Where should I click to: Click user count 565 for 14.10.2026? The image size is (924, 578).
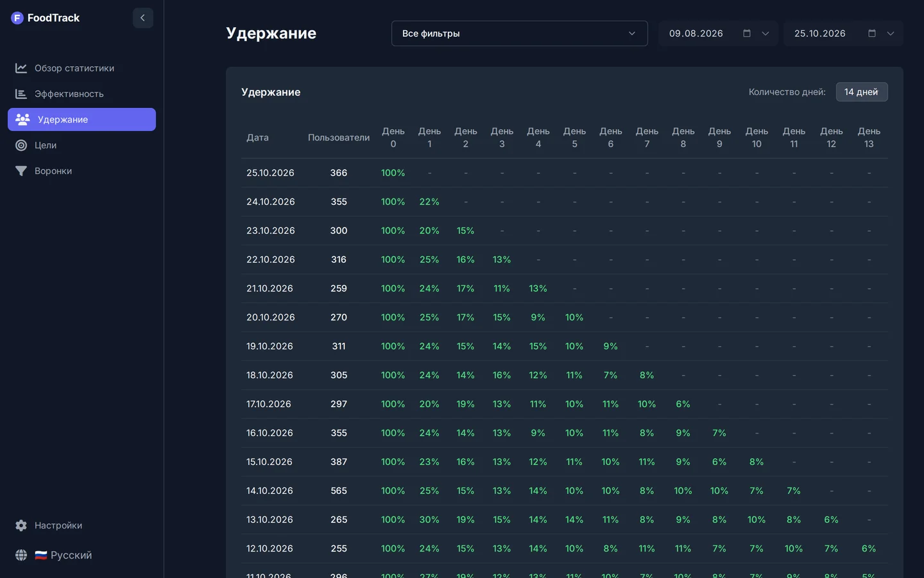[339, 491]
